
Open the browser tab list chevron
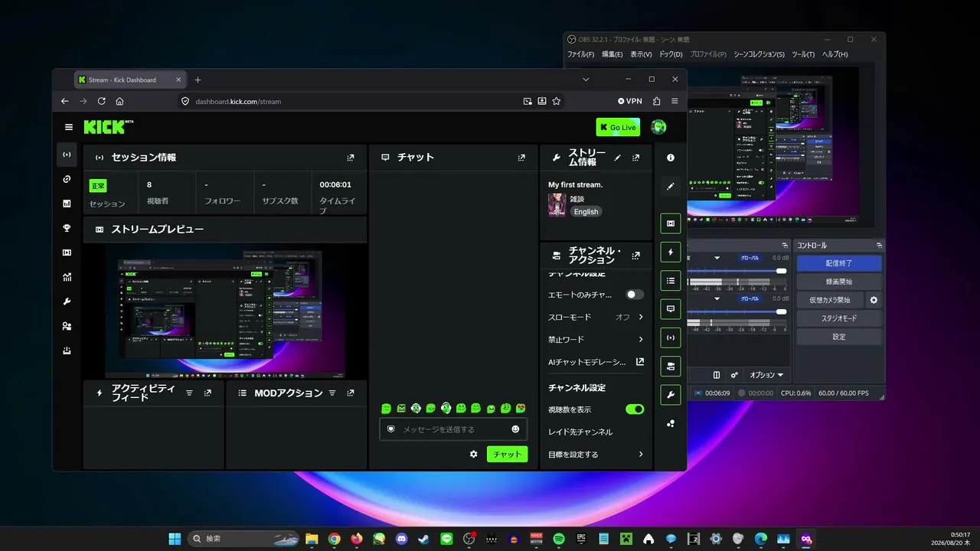pyautogui.click(x=586, y=80)
